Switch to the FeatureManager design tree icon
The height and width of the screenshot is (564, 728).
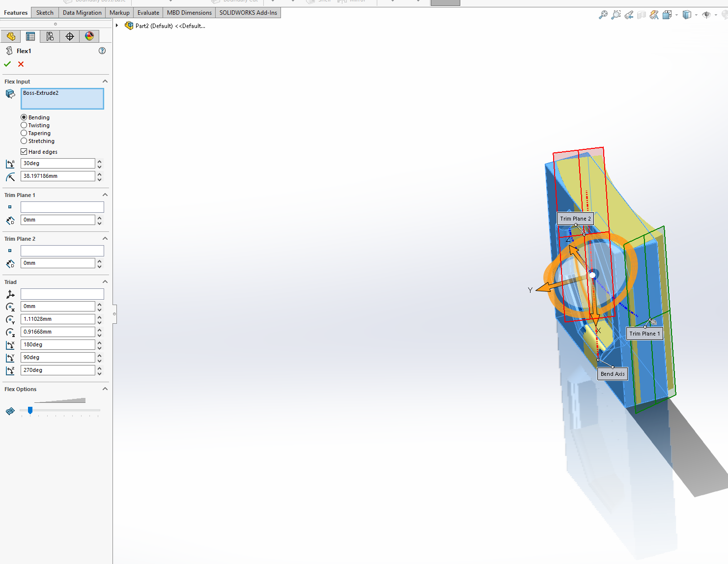[11, 36]
